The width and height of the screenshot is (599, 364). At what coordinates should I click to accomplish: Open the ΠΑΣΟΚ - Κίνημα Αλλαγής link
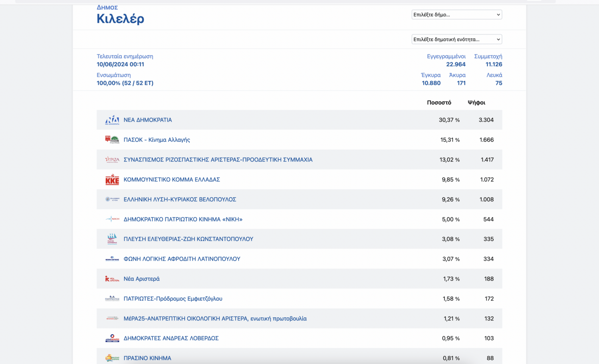coord(157,140)
